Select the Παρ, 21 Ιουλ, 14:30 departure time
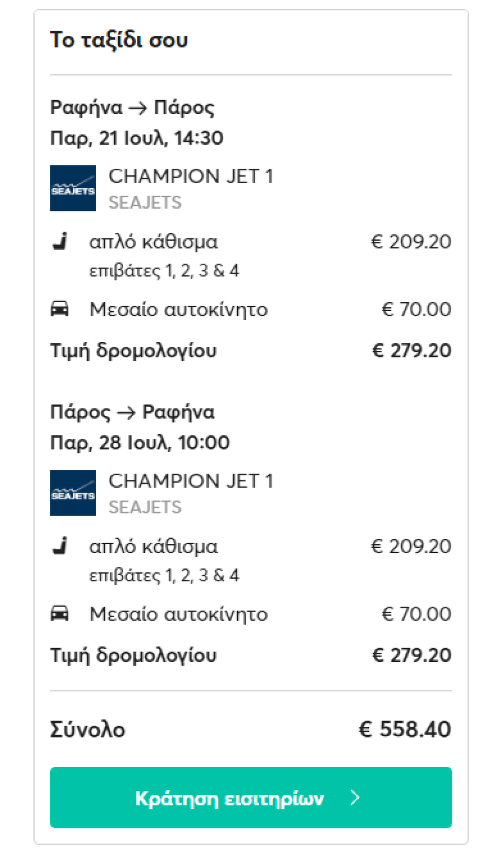The height and width of the screenshot is (868, 492). click(x=136, y=138)
